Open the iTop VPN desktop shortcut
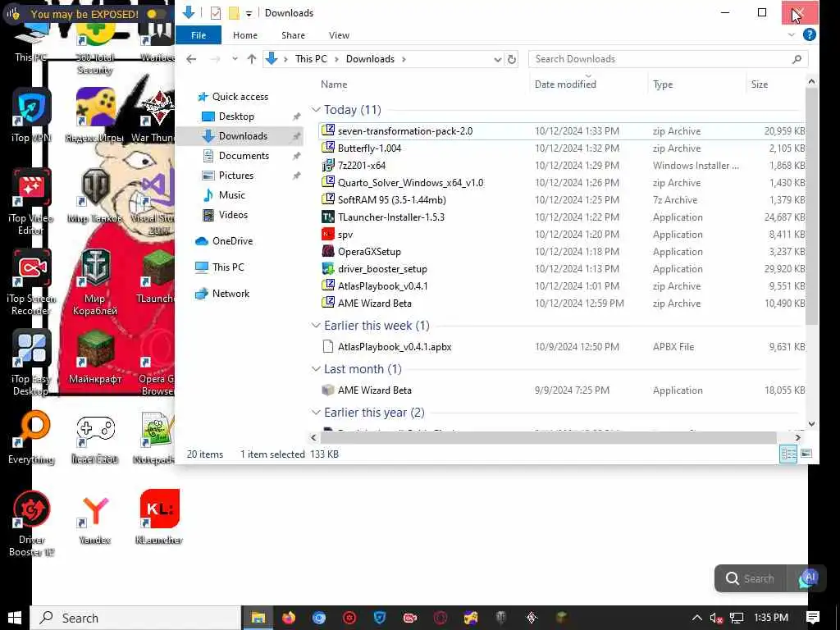 coord(31,115)
